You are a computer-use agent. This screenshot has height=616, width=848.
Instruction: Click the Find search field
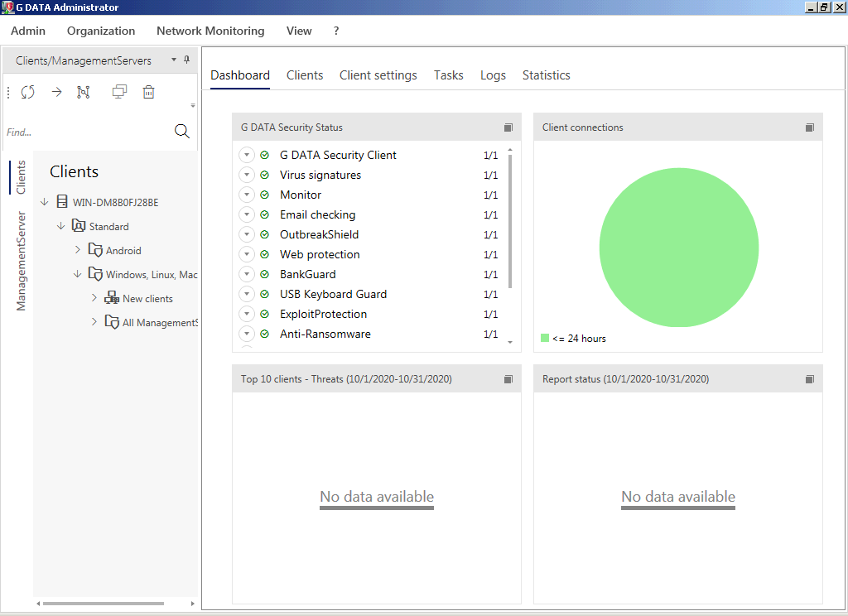pyautogui.click(x=83, y=132)
